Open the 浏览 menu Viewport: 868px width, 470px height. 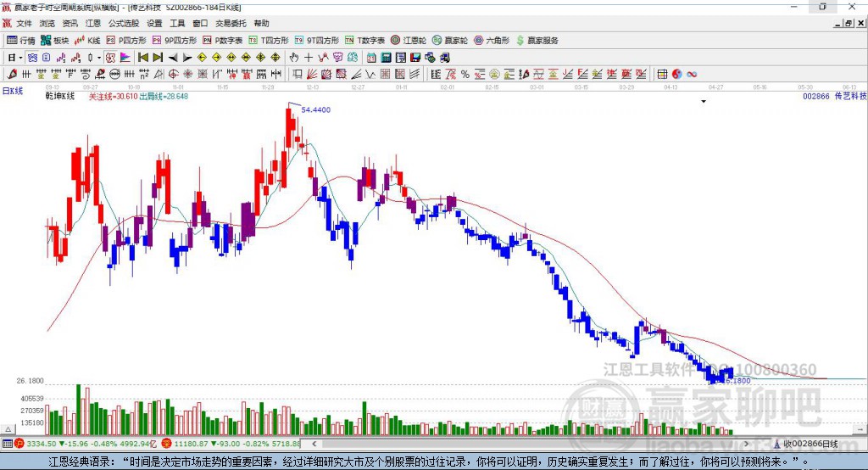coord(47,23)
